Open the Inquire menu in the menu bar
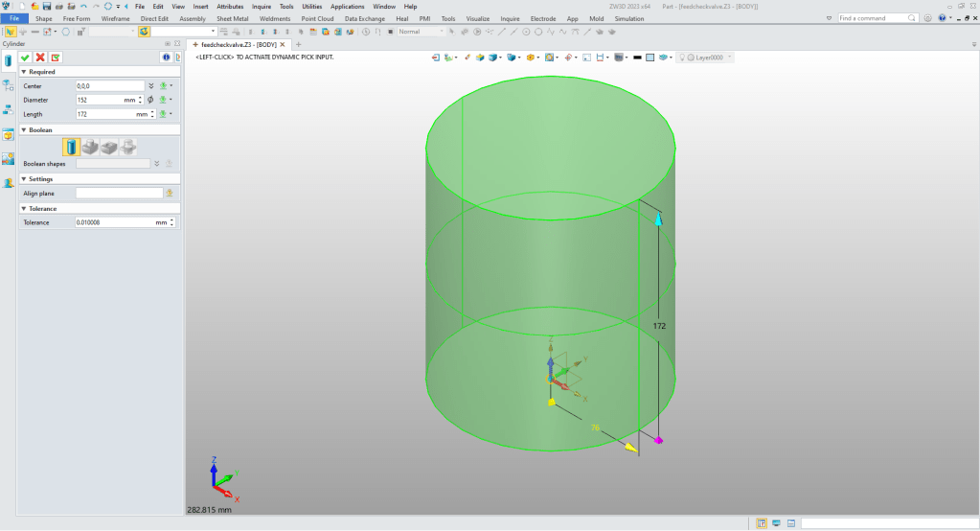The image size is (980, 531). pyautogui.click(x=262, y=6)
